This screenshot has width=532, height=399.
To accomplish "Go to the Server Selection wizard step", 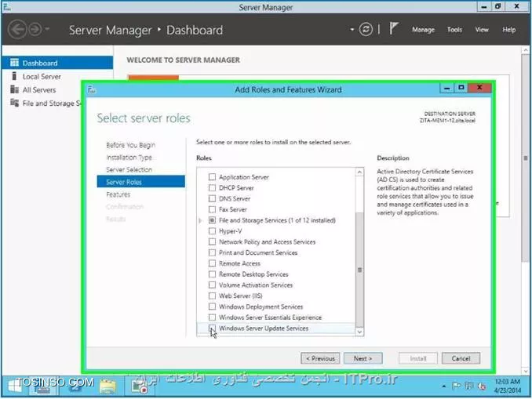I will pyautogui.click(x=129, y=169).
